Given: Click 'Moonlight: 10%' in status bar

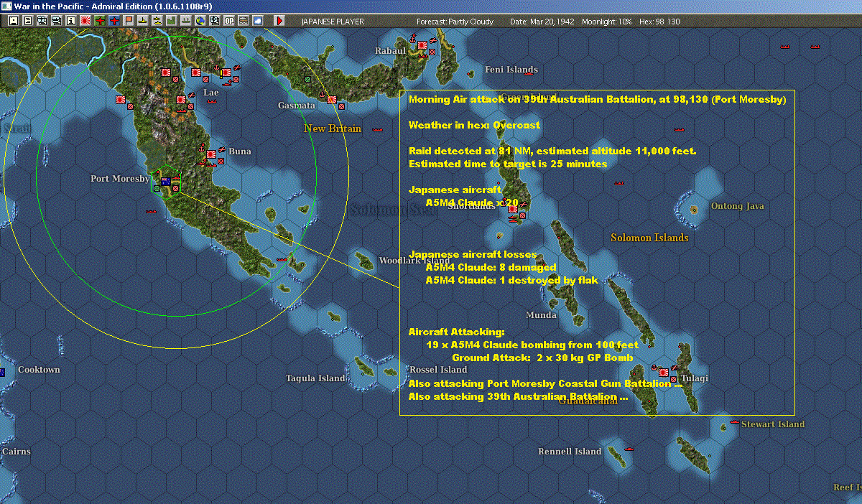Looking at the screenshot, I should tap(607, 22).
